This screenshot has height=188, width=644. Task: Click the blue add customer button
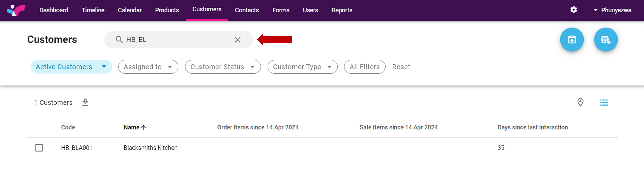(606, 40)
